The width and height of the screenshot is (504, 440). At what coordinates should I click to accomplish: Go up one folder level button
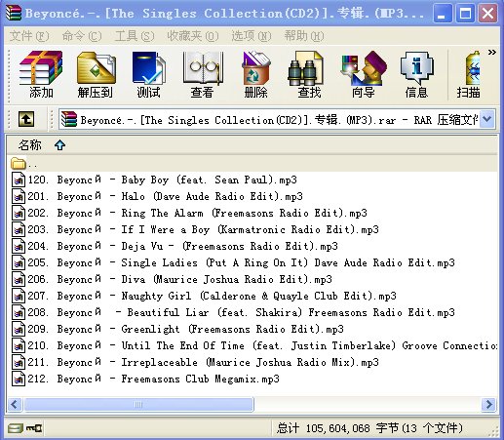(26, 119)
